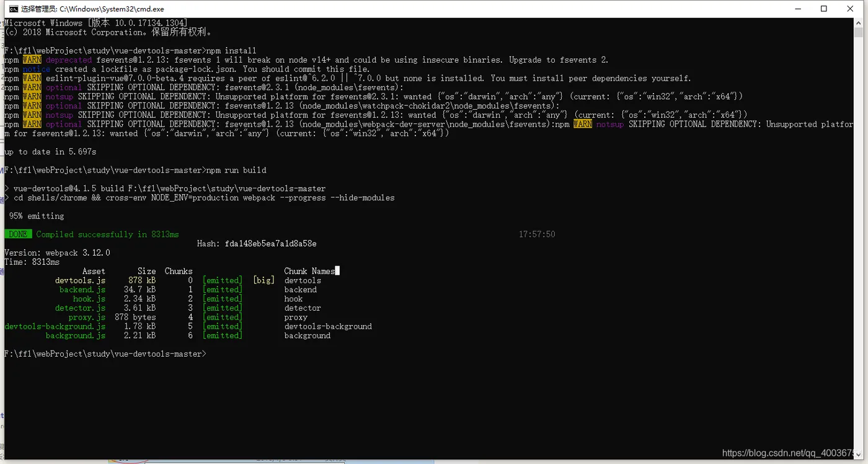Click the [emitted] flag on backend.js row
This screenshot has height=464, width=868.
pos(223,290)
